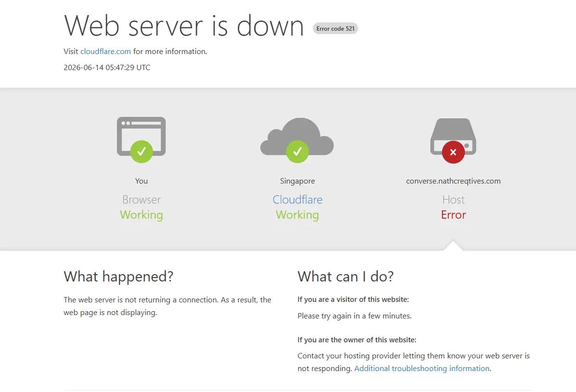Click the Cloudflare cloud icon

(x=297, y=136)
